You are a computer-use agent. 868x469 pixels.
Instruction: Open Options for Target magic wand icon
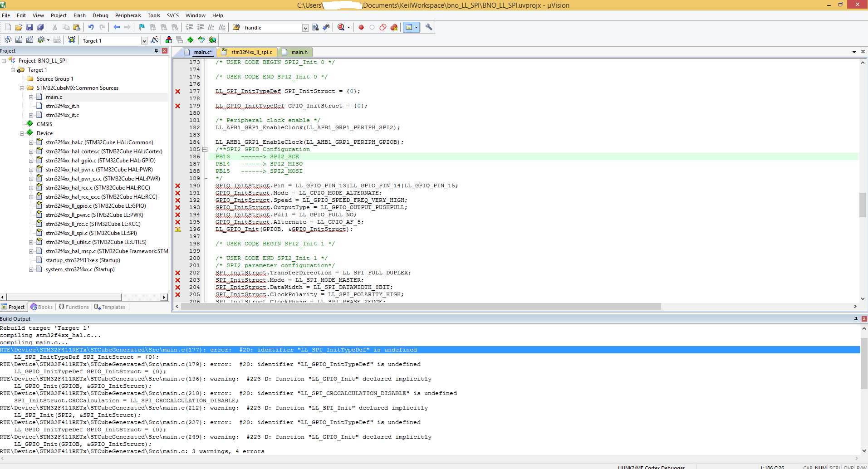154,40
